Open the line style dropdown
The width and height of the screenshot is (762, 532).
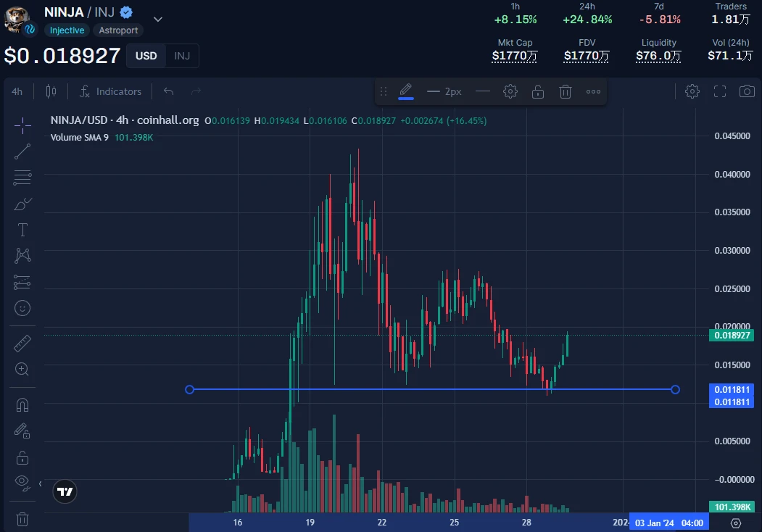(483, 91)
